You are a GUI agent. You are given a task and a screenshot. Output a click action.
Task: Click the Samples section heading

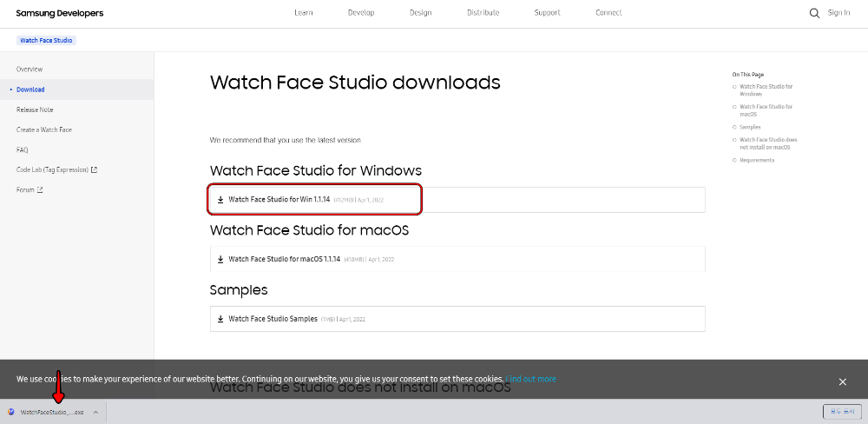tap(239, 289)
